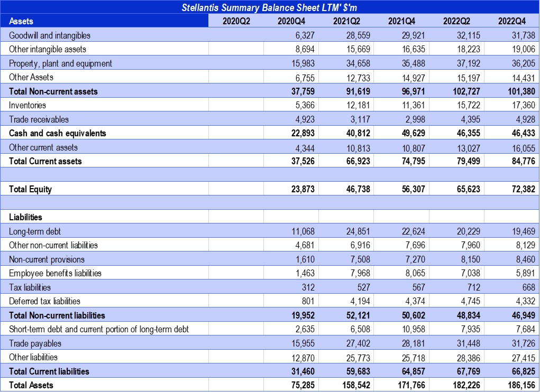Viewport: 540px width, 392px height.
Task: Click the Stellantis Summary Balance Sheet title
Action: coord(270,7)
